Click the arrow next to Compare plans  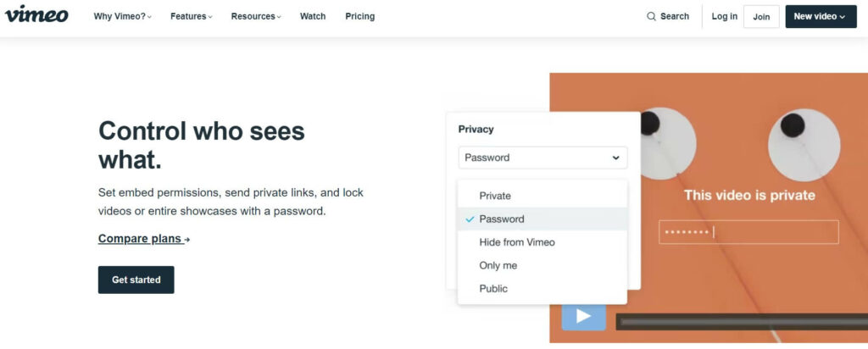187,240
